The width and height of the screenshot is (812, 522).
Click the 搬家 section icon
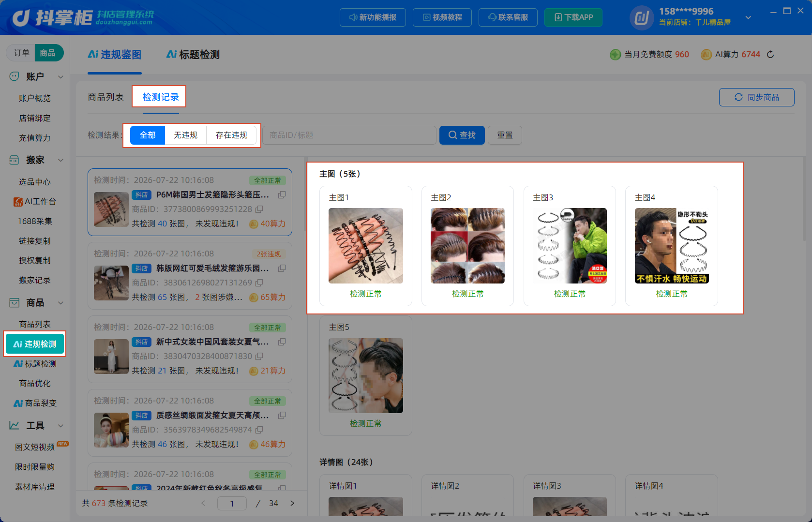[x=15, y=160]
